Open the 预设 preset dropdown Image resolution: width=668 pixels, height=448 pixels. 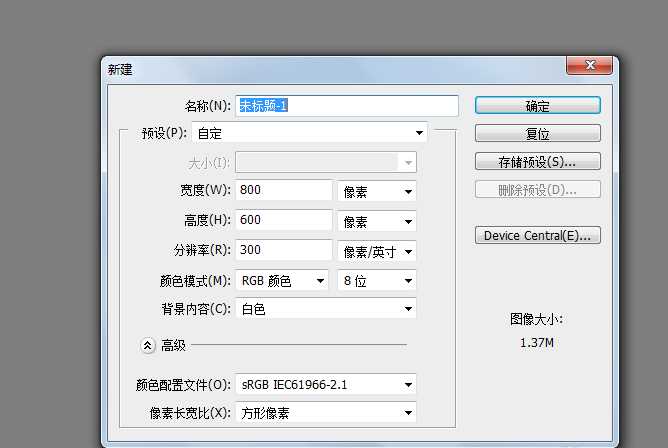pos(310,132)
